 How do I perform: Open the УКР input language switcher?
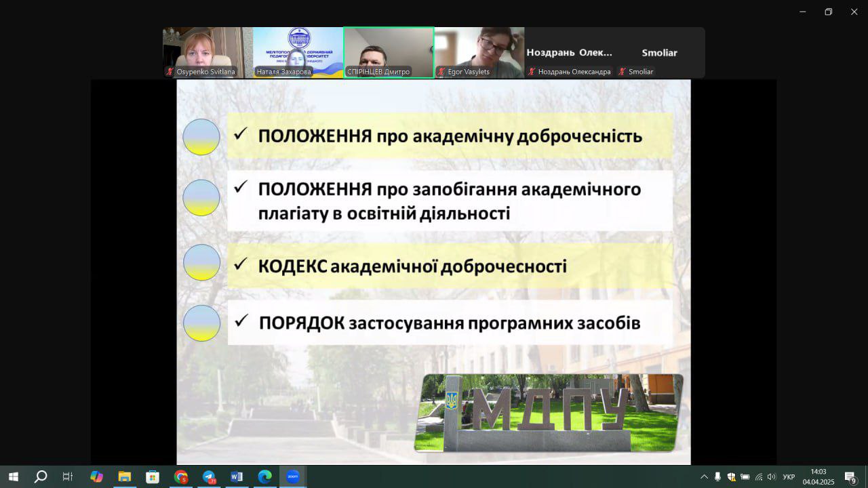[x=789, y=476]
